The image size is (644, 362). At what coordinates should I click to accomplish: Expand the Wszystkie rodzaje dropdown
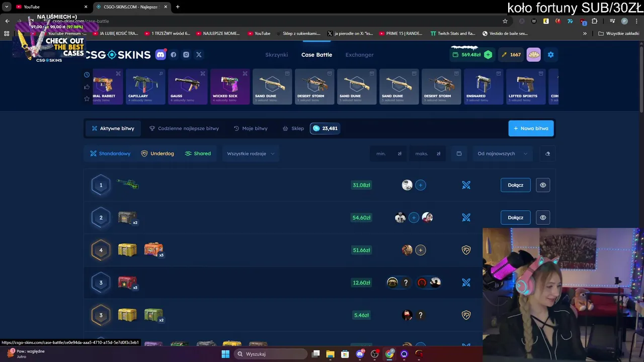click(x=251, y=154)
